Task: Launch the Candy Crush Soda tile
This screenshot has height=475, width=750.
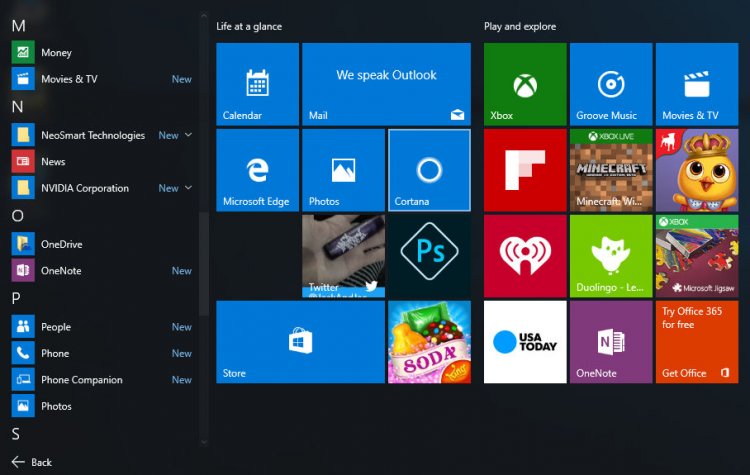Action: click(x=430, y=342)
